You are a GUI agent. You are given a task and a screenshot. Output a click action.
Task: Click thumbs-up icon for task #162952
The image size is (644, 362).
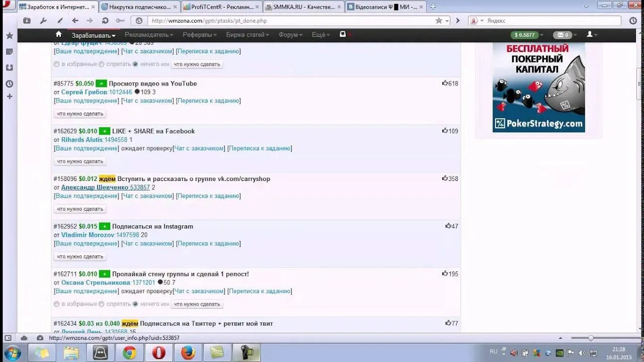448,226
